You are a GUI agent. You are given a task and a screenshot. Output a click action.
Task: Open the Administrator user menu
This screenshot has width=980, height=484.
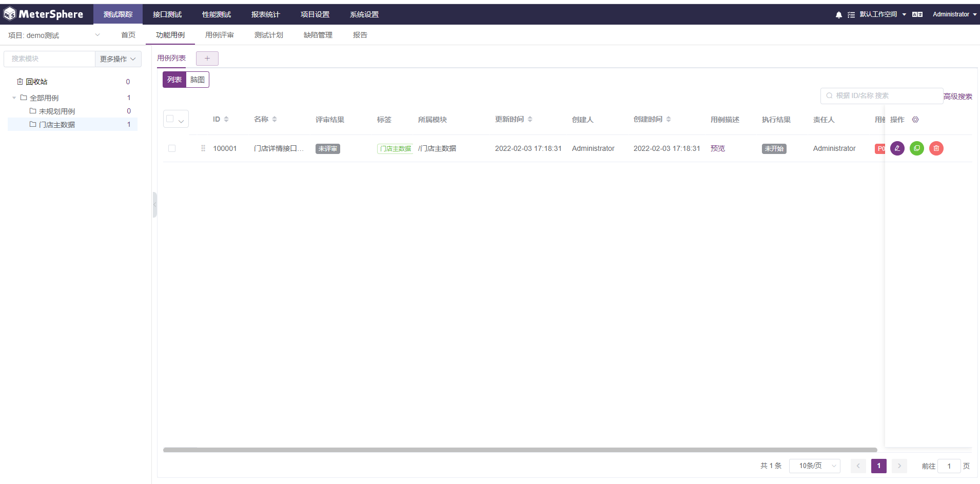[954, 14]
